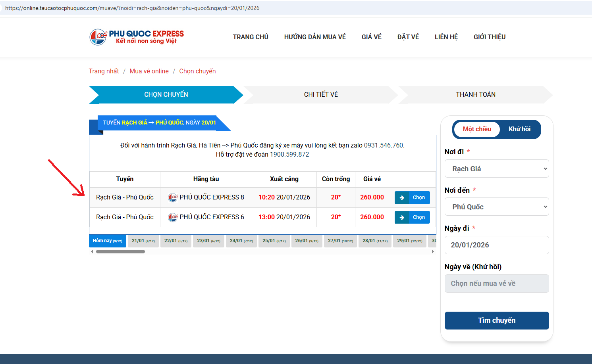Click the date strip left scroll arrow
This screenshot has height=364, width=592.
pyautogui.click(x=92, y=251)
